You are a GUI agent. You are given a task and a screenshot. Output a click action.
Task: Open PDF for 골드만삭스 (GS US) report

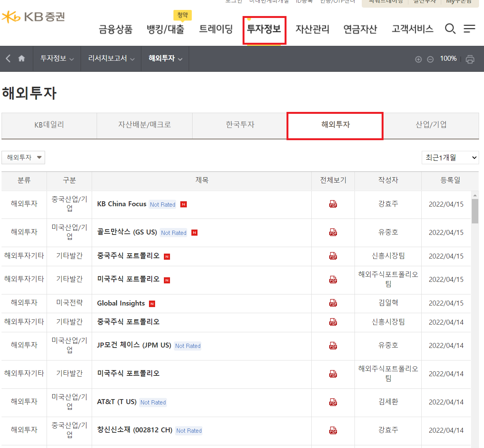[x=333, y=233]
